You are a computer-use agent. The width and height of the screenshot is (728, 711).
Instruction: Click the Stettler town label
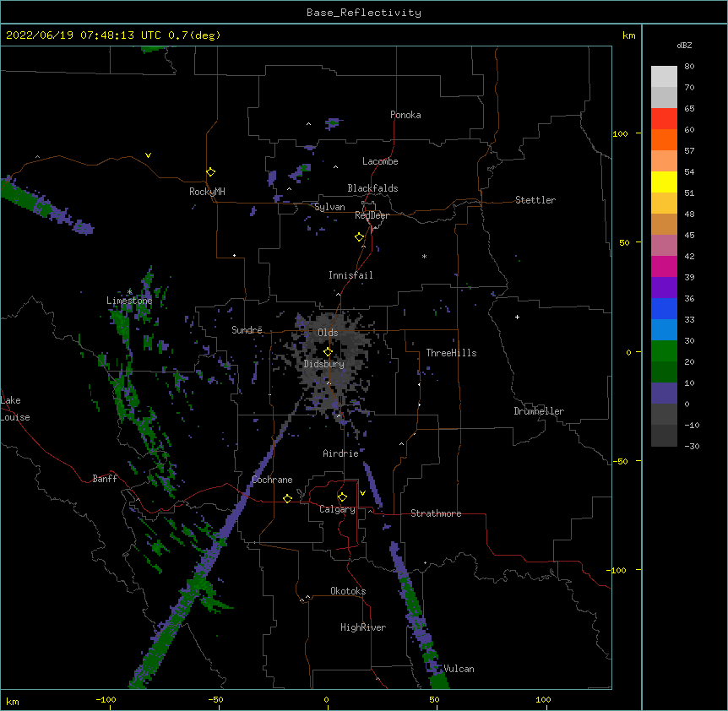[535, 200]
